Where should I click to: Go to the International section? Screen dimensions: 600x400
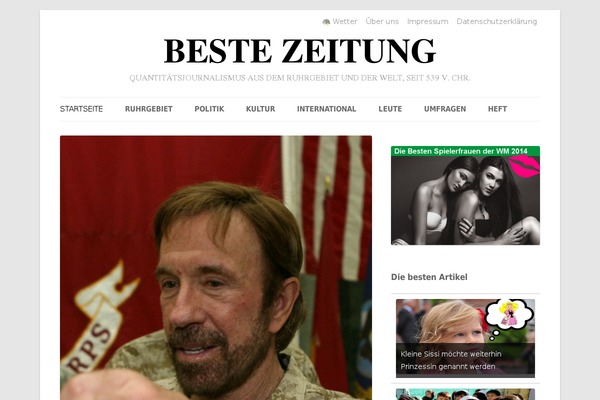point(326,109)
